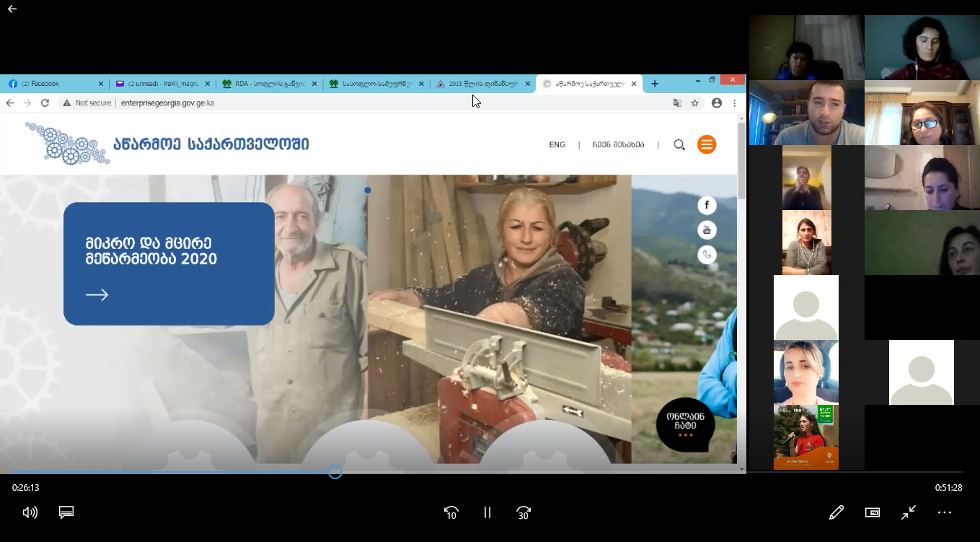Skip back 10 seconds
This screenshot has height=542, width=980.
(x=451, y=512)
